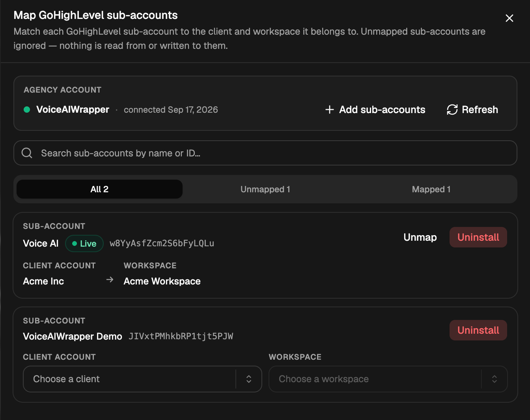Screen dimensions: 530x420
Task: Click the Voice AI sub-account ID text
Action: pos(162,243)
